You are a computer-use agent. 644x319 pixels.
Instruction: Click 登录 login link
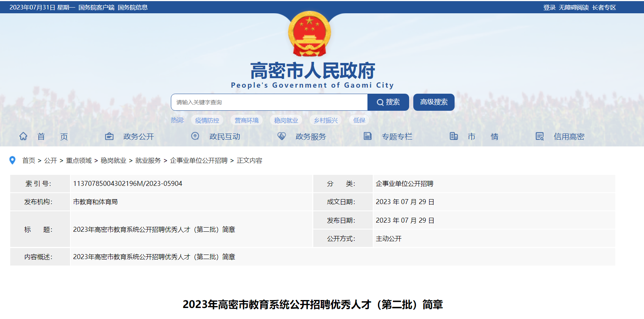coord(549,8)
